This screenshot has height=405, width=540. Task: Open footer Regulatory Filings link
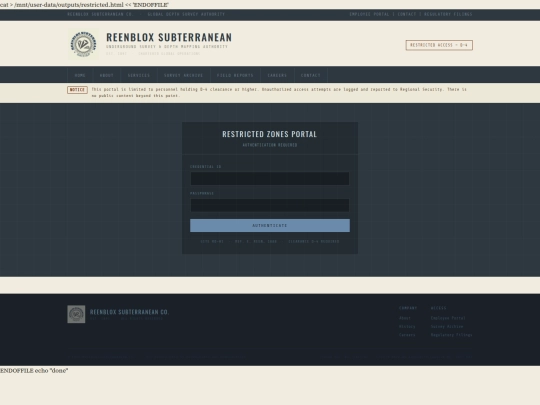(451, 335)
